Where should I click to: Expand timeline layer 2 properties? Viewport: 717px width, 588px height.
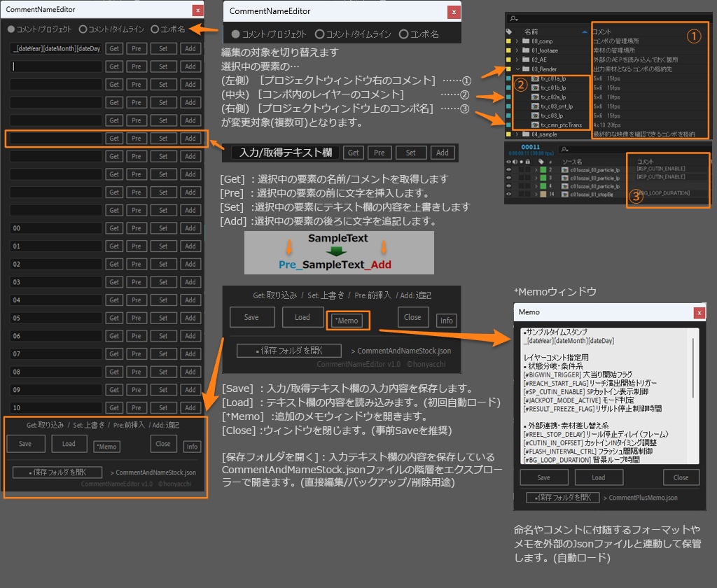pos(536,169)
